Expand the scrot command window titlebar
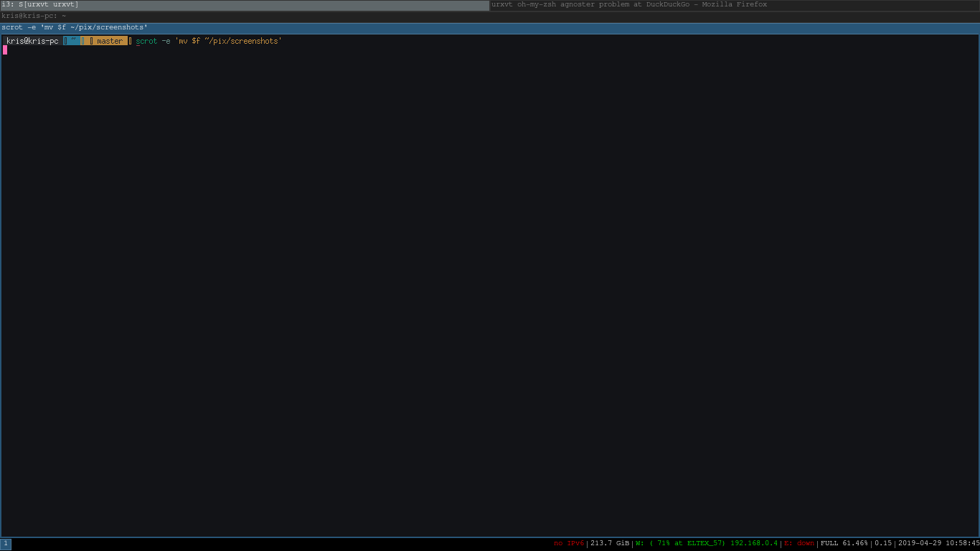The width and height of the screenshot is (980, 551). click(75, 27)
